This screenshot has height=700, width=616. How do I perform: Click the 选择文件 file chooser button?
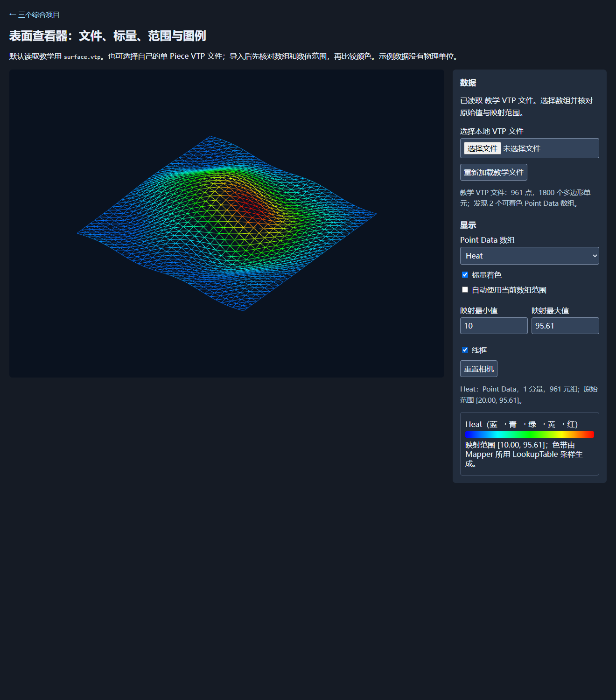coord(482,148)
